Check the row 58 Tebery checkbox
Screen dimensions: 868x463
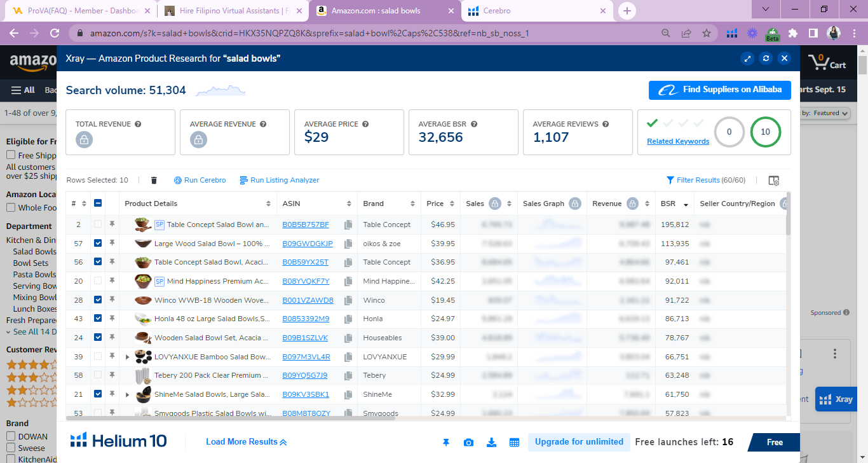98,375
